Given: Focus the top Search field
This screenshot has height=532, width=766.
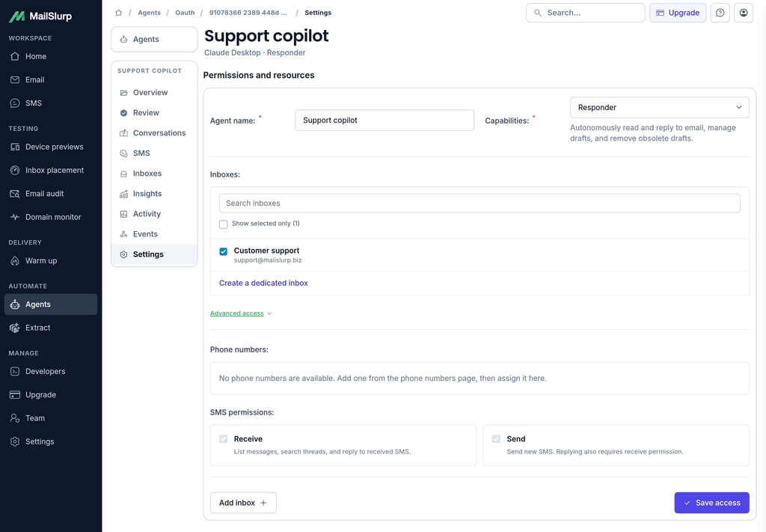Looking at the screenshot, I should click(x=585, y=13).
